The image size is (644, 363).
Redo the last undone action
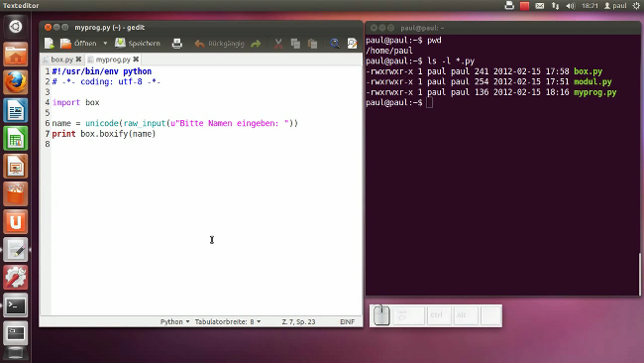256,44
